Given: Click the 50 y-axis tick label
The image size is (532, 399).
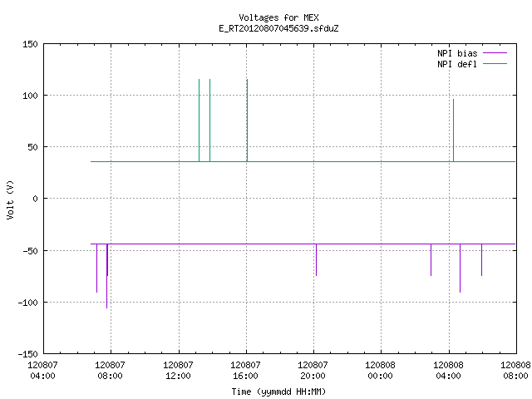Looking at the screenshot, I should 32,147.
